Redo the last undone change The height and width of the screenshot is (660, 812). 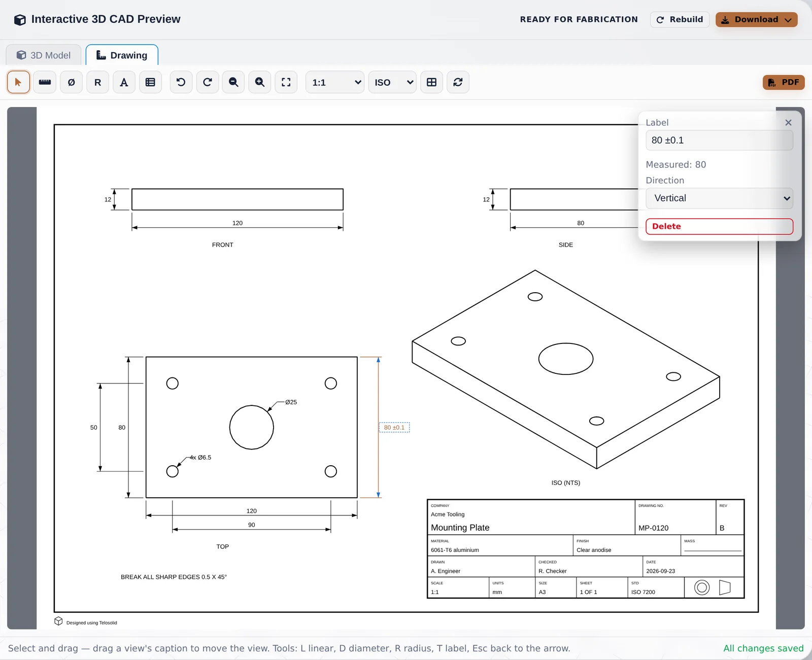coord(207,82)
